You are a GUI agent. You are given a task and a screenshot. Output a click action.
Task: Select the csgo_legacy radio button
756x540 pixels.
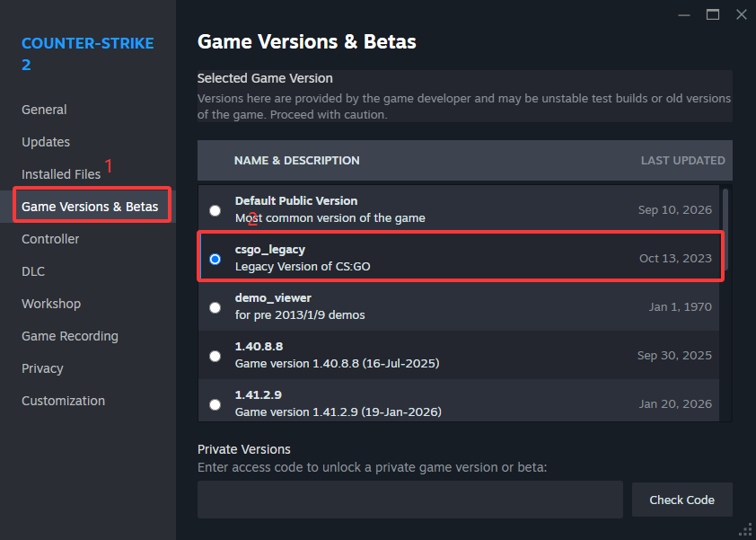(215, 259)
